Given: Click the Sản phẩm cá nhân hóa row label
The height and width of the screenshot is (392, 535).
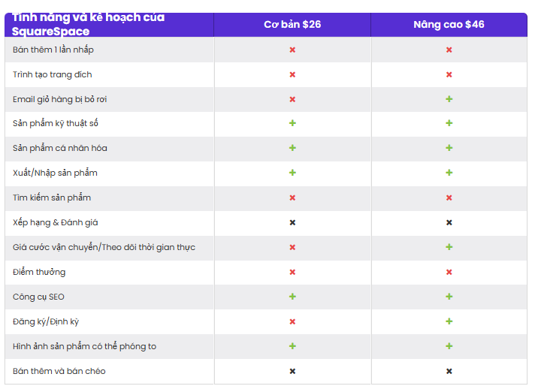Looking at the screenshot, I should 60,148.
